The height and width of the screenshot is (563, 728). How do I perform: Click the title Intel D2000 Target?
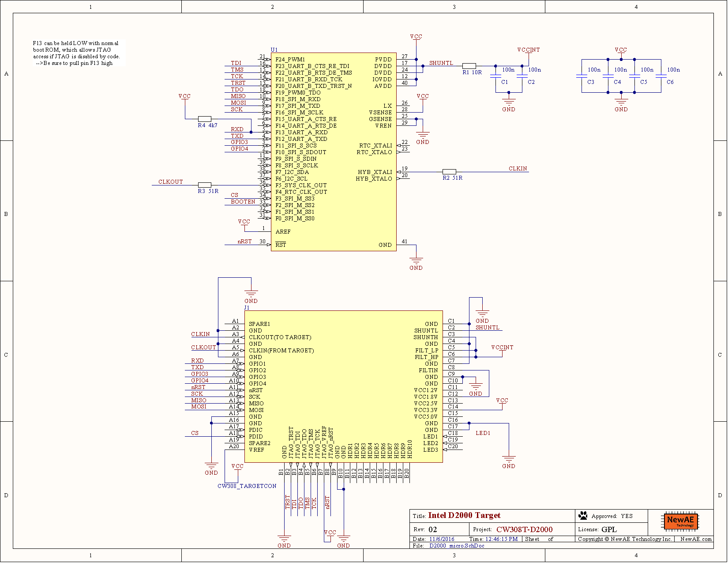(464, 515)
